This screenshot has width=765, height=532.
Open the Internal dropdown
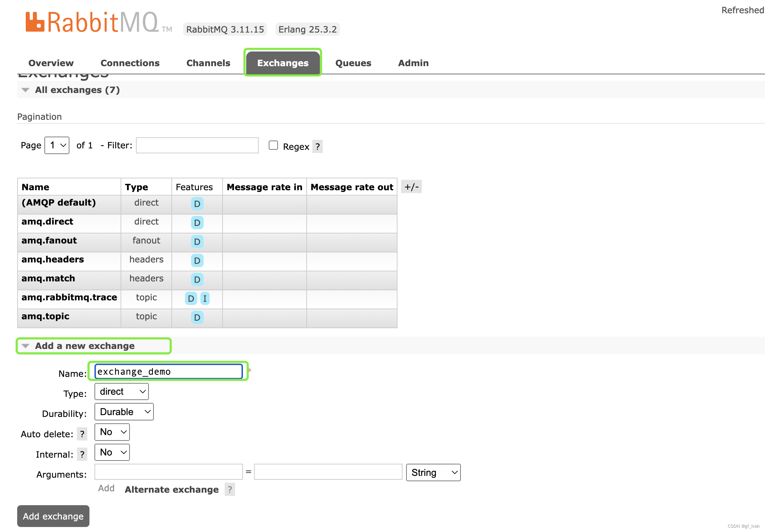(x=112, y=452)
